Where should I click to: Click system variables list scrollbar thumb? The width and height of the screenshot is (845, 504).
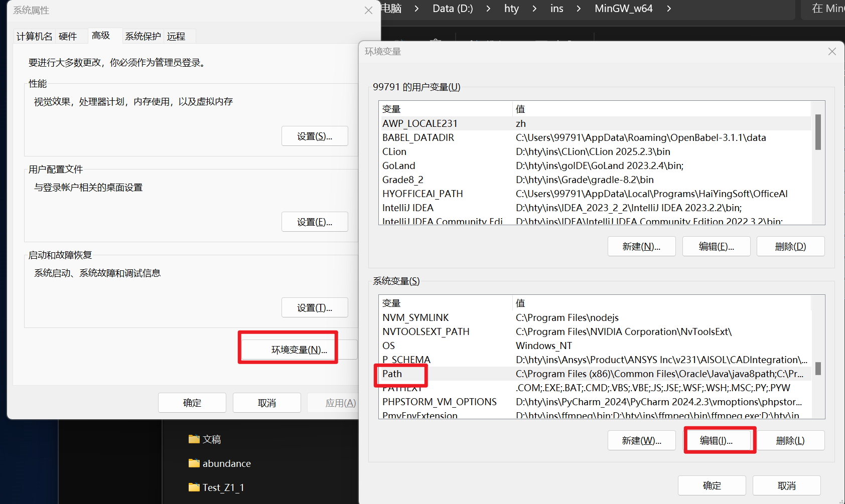point(818,369)
